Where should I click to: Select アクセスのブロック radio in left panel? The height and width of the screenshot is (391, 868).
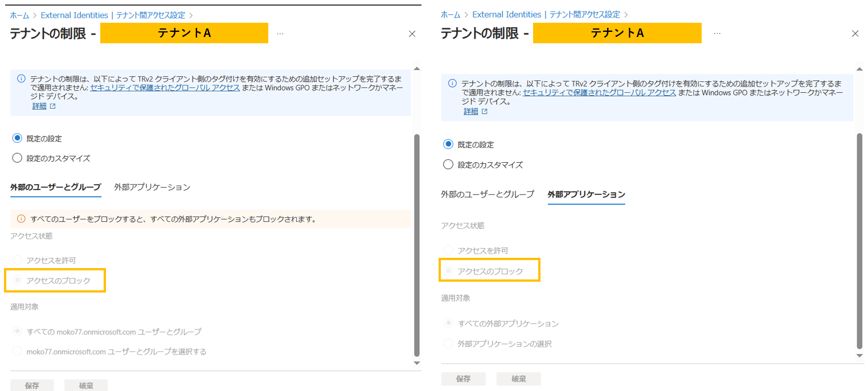pyautogui.click(x=17, y=280)
